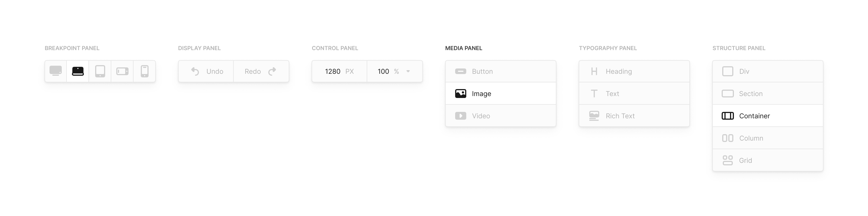The image size is (868, 216).
Task: Switch to the tablet breakpoint
Action: (x=100, y=71)
